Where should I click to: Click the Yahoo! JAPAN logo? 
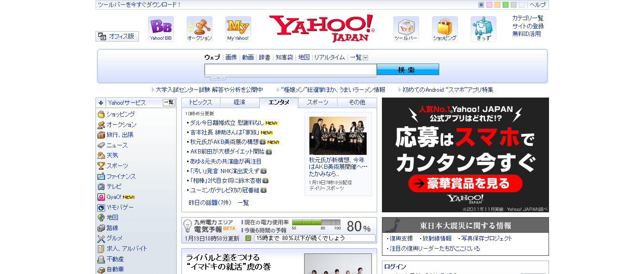point(322,28)
